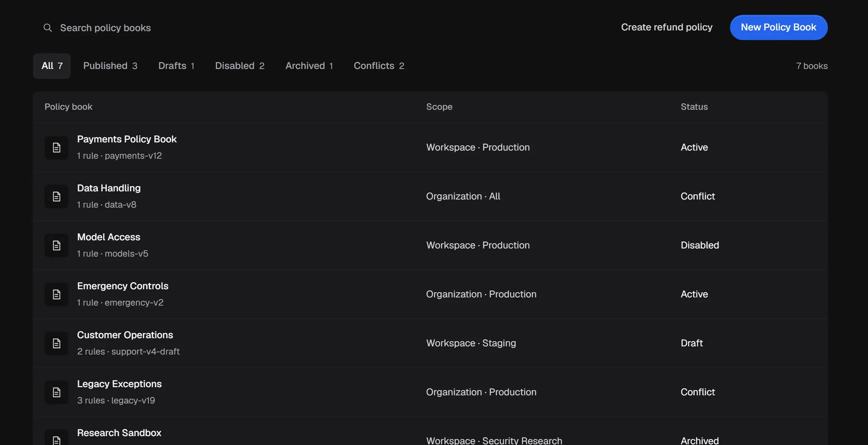
Task: Click the Disabled status of Model Access
Action: (700, 245)
